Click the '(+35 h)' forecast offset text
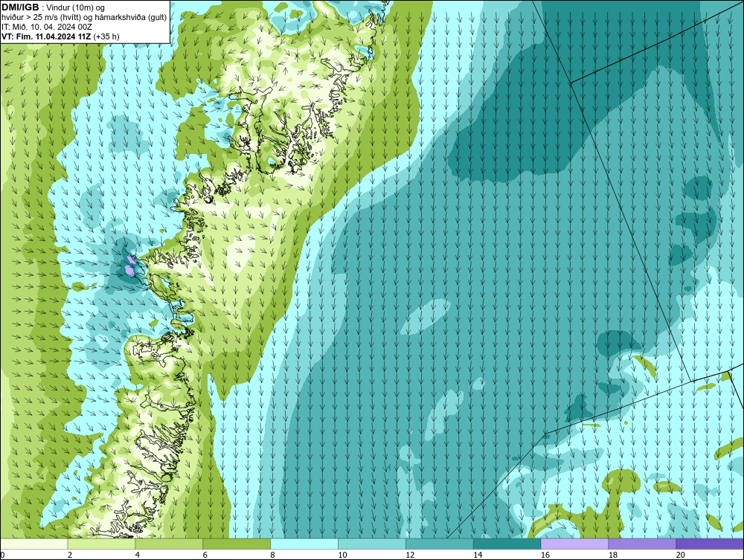This screenshot has width=744, height=560. coord(106,36)
